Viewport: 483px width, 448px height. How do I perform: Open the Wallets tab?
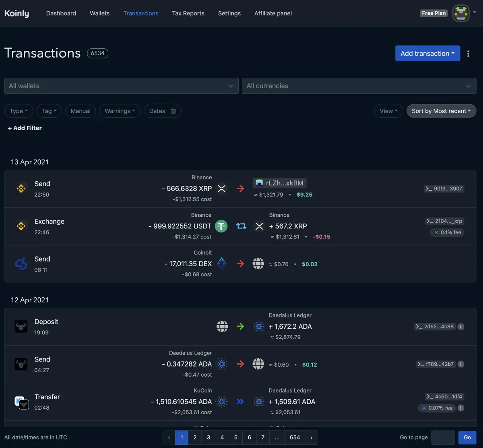coord(99,13)
